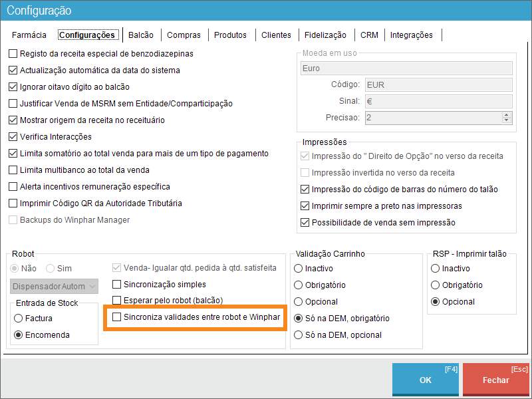Uncheck Verifica Interacções checkbox

tap(13, 136)
